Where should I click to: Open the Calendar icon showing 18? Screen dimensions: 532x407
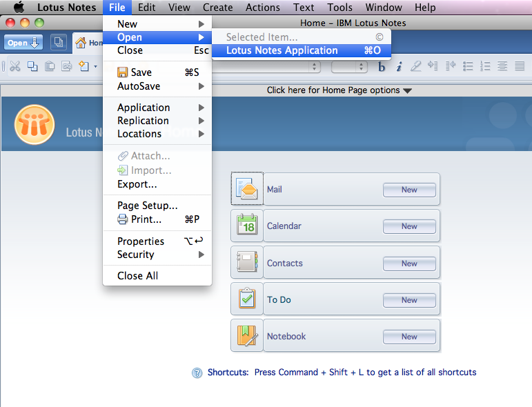click(247, 226)
